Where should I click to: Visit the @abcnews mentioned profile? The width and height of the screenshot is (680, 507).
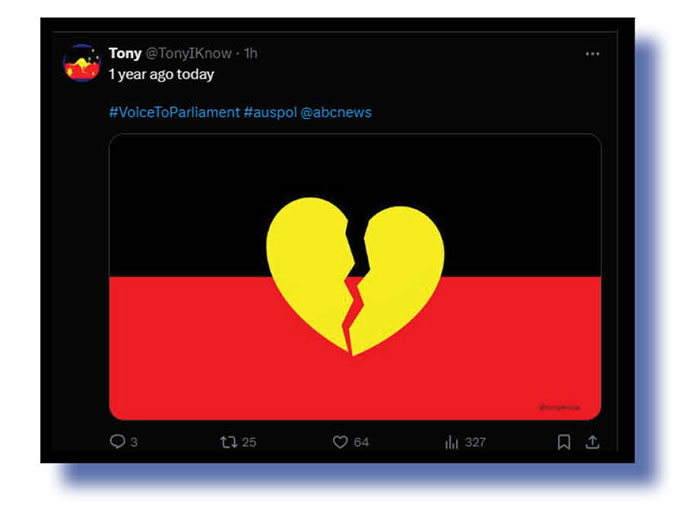tap(336, 112)
